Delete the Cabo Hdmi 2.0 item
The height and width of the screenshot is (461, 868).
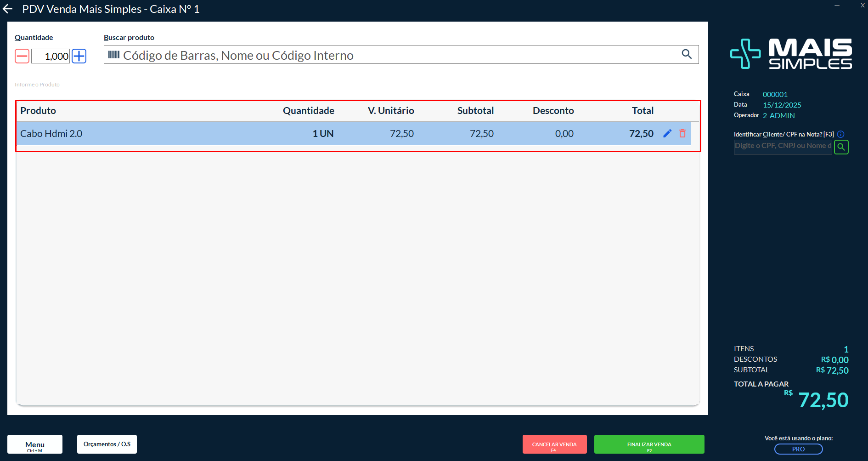pyautogui.click(x=682, y=133)
